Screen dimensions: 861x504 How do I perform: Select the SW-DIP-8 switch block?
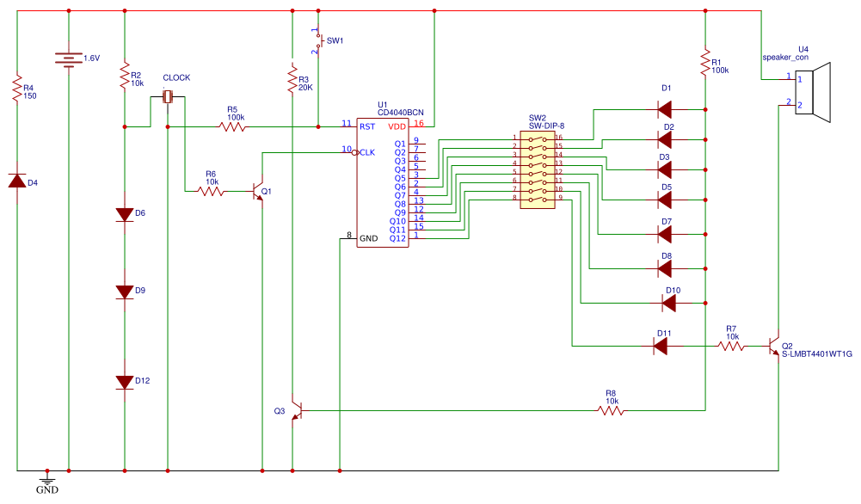(x=538, y=169)
